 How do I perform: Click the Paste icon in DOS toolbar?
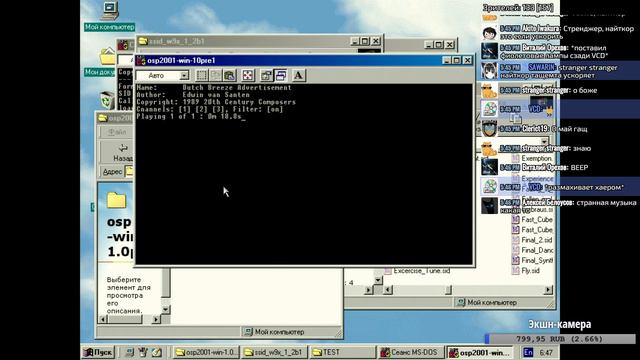(x=230, y=76)
